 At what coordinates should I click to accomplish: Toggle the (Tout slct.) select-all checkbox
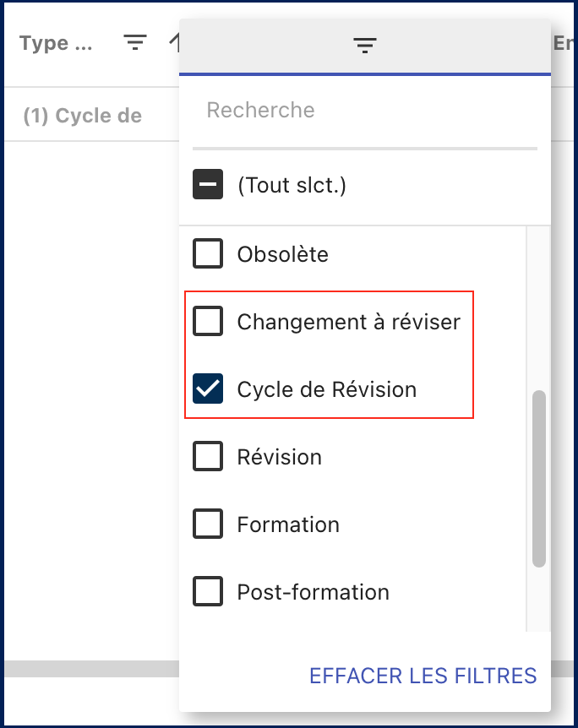[208, 185]
